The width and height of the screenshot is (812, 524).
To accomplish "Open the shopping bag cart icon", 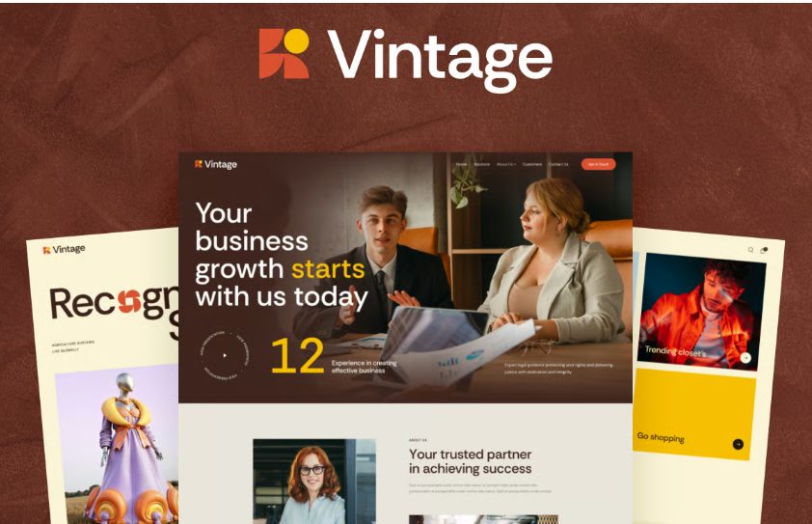I will click(764, 250).
